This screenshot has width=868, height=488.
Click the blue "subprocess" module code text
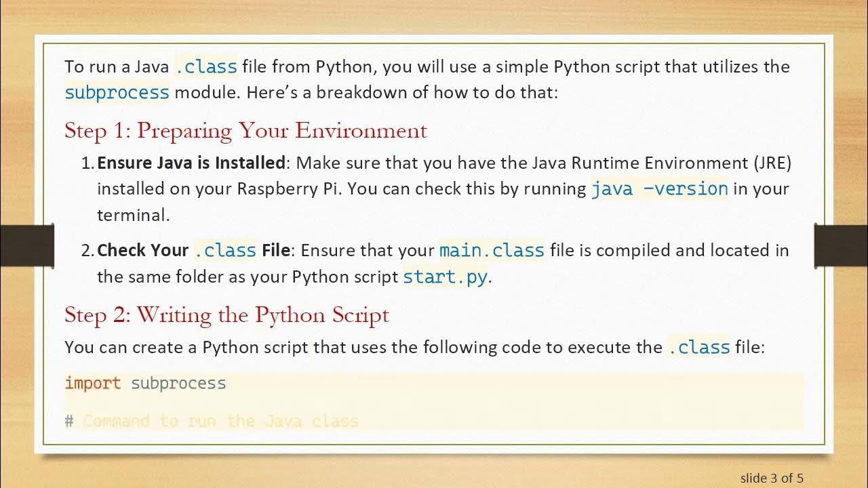pos(117,92)
